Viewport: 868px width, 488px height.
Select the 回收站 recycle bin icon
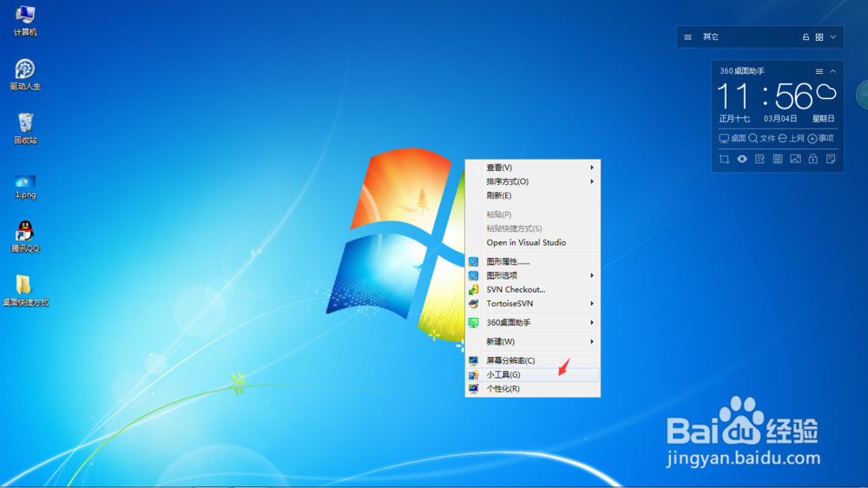click(x=25, y=129)
